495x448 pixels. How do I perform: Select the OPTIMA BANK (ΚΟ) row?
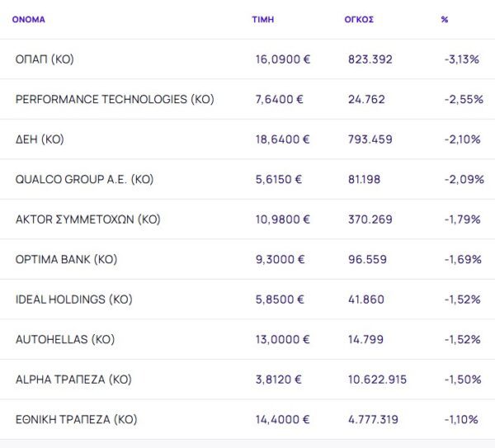click(x=66, y=259)
